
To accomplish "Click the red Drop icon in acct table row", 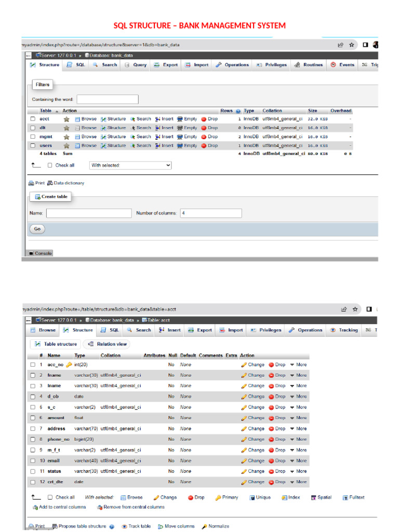I will click(x=204, y=119).
